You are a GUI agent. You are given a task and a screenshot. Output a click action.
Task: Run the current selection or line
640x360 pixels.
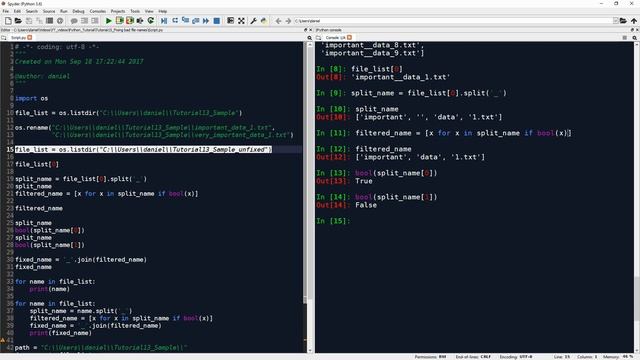point(140,20)
